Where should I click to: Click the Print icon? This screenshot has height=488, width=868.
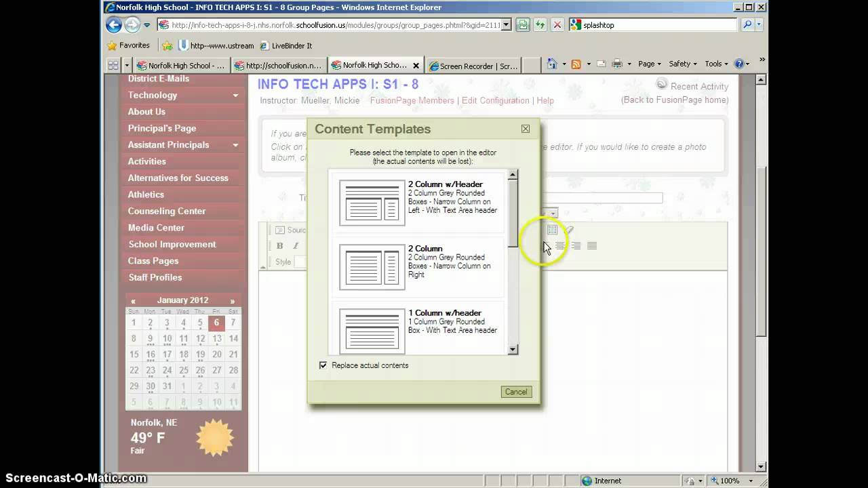(x=617, y=64)
